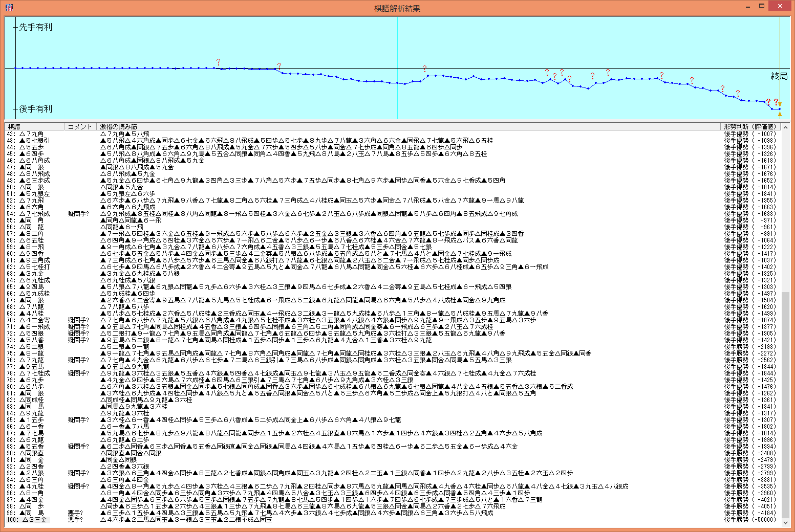This screenshot has height=532, width=795.
Task: Click the 終局 label on the graph
Action: [779, 76]
